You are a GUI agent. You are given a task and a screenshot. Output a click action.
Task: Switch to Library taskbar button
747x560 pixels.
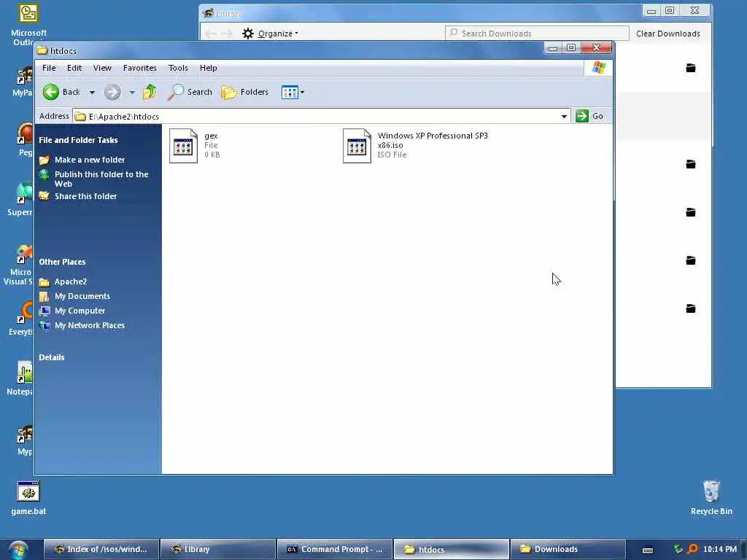(x=218, y=549)
